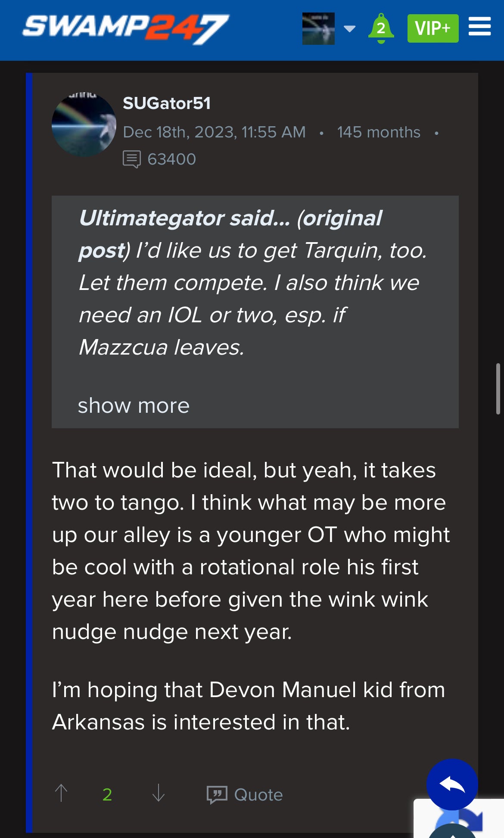Click the user avatar in the header
The image size is (504, 838).
(x=318, y=28)
